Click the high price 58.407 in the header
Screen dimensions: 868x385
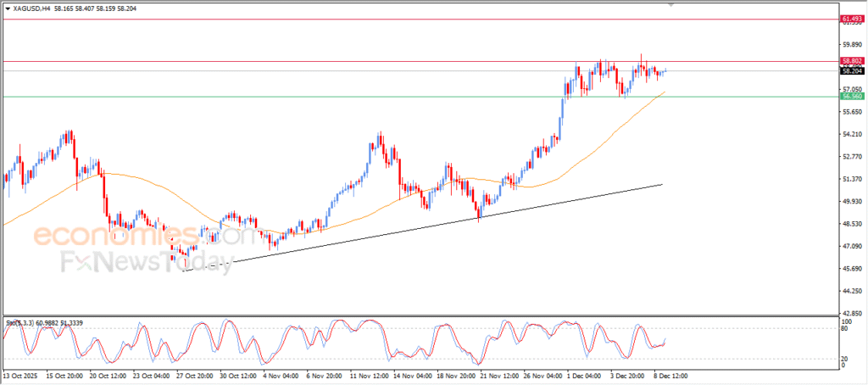pyautogui.click(x=86, y=8)
